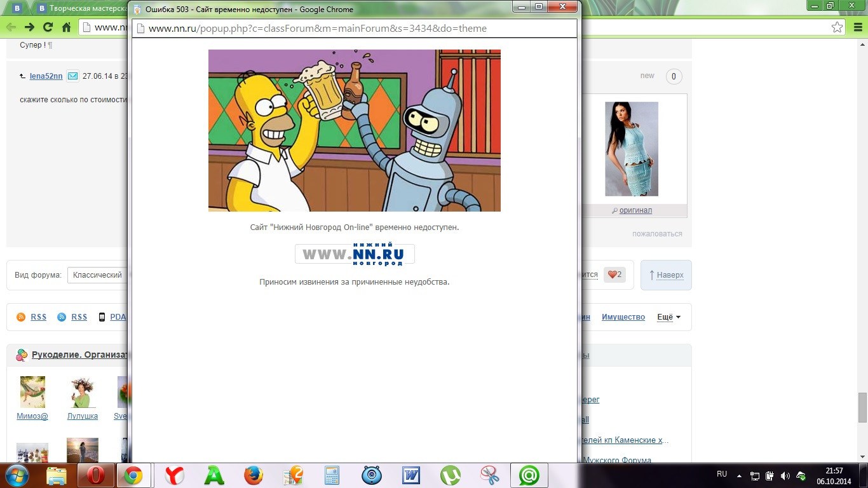
Task: Click the Google Chrome taskbar icon
Action: (x=133, y=475)
